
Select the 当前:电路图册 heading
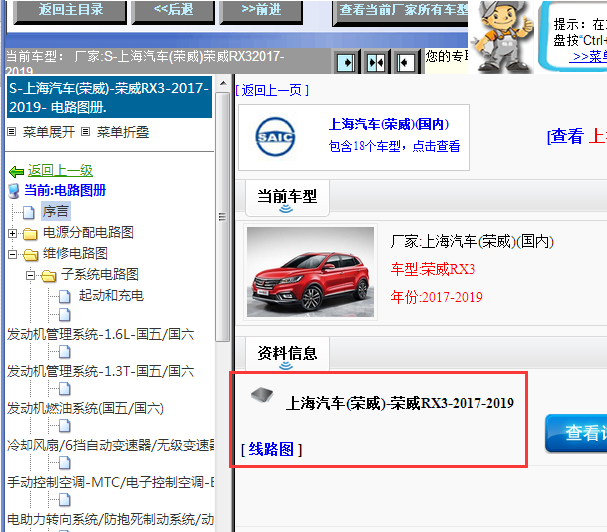(x=65, y=190)
